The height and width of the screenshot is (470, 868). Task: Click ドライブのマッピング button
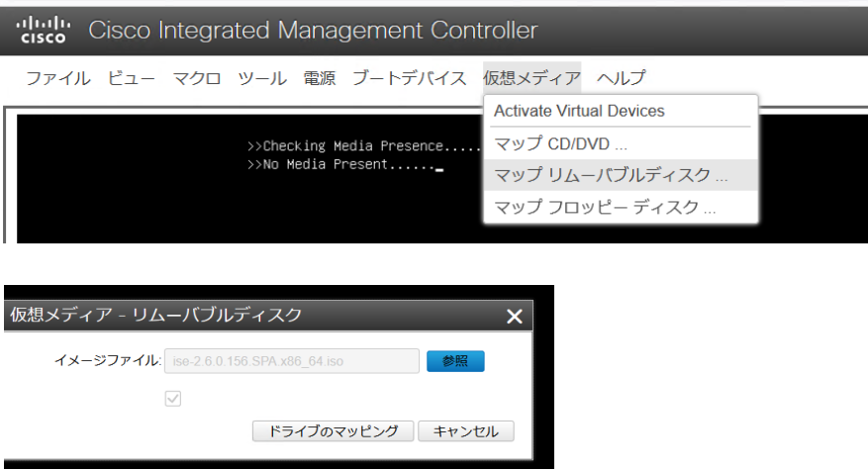pyautogui.click(x=327, y=430)
